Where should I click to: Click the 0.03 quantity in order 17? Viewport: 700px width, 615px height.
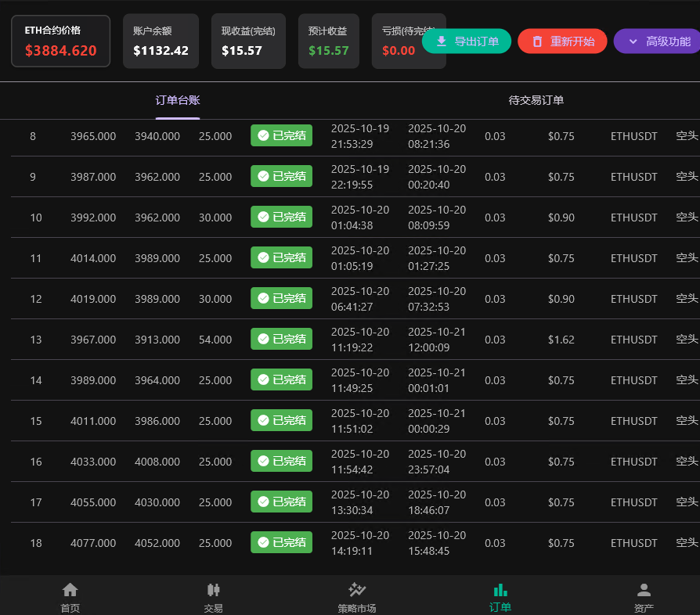495,502
